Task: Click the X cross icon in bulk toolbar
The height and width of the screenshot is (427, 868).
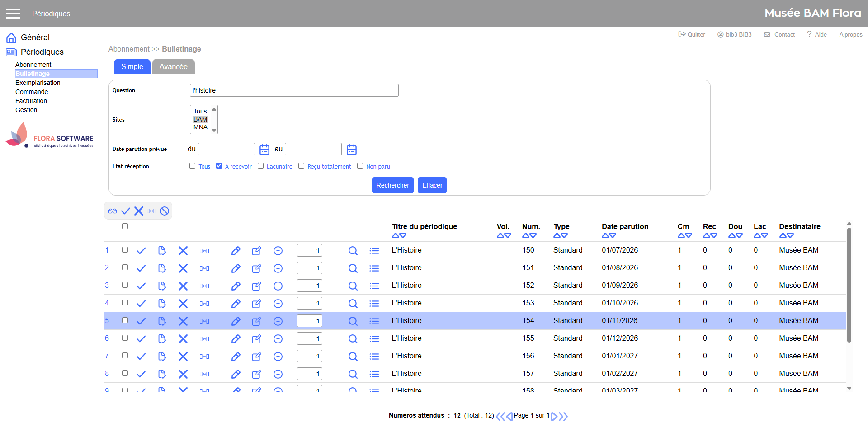Action: [x=139, y=211]
